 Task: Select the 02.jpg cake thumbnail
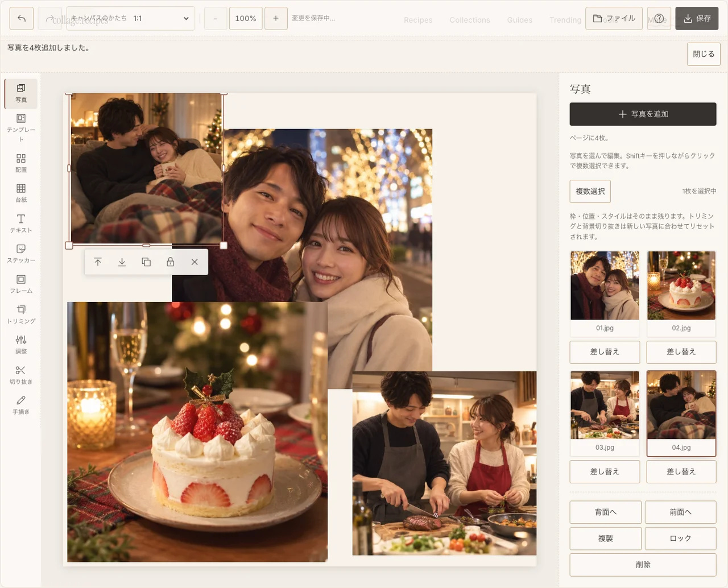click(681, 293)
